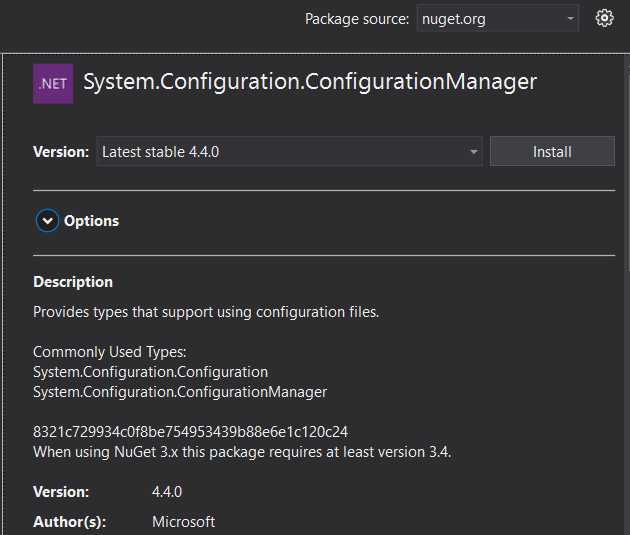Click the Package source label text
This screenshot has height=535, width=630.
(357, 19)
